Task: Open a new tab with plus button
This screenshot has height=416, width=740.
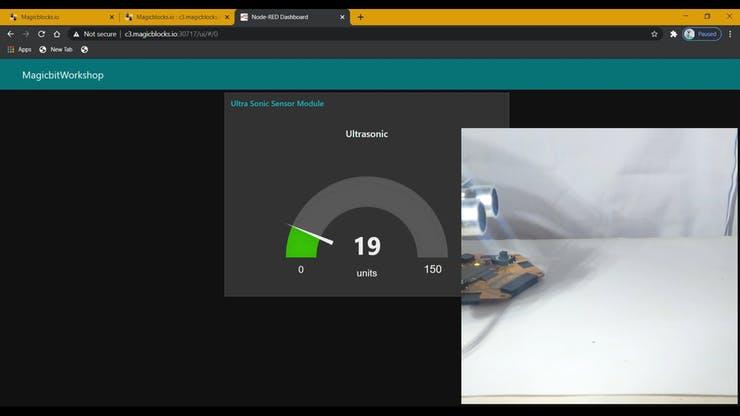Action: 361,17
